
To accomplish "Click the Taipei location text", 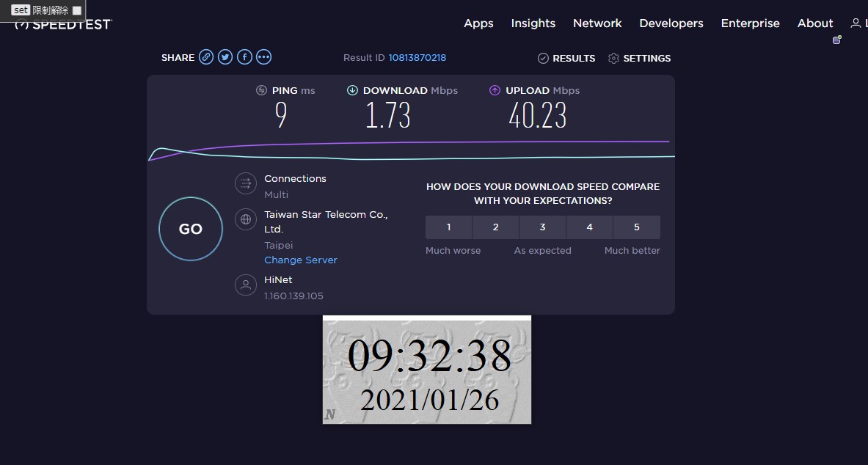I will (x=278, y=245).
